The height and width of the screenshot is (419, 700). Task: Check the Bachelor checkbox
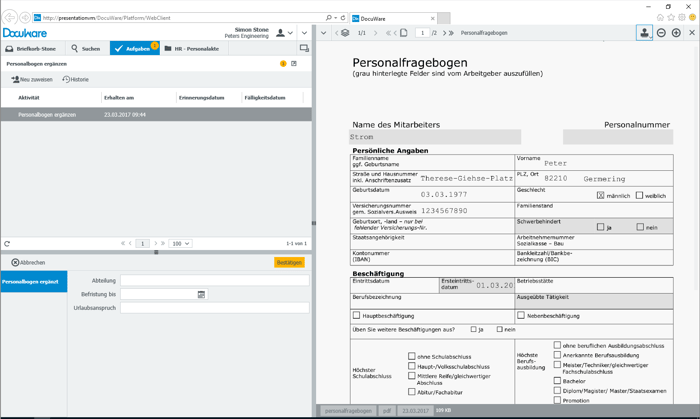point(557,381)
